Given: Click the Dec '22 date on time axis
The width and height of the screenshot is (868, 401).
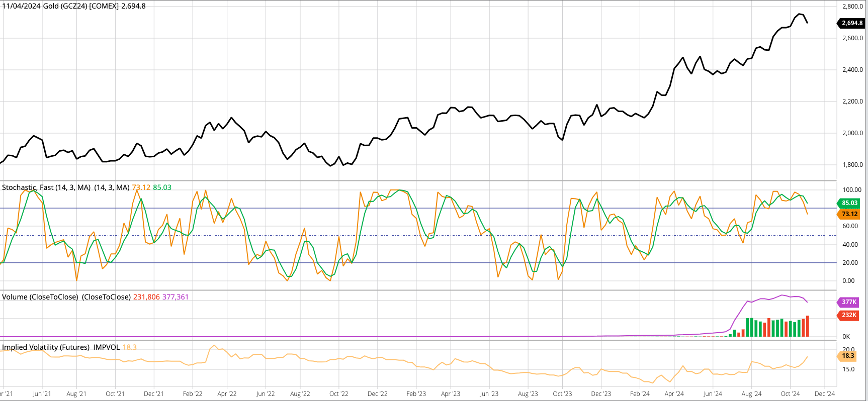Looking at the screenshot, I should tap(377, 394).
